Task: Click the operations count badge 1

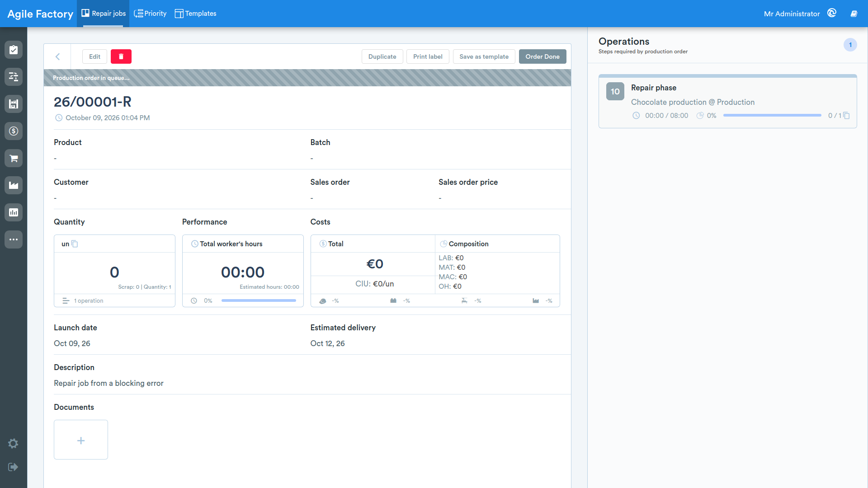Action: [x=850, y=45]
